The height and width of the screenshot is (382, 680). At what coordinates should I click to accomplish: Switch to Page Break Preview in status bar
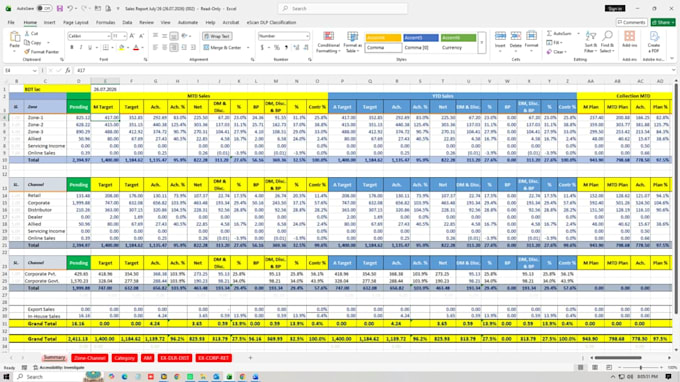point(609,368)
